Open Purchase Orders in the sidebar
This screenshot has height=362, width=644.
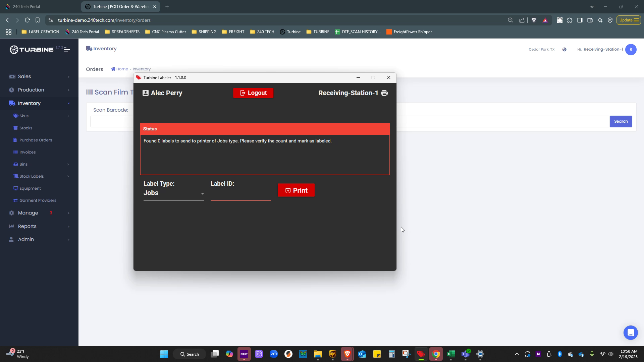(36, 140)
